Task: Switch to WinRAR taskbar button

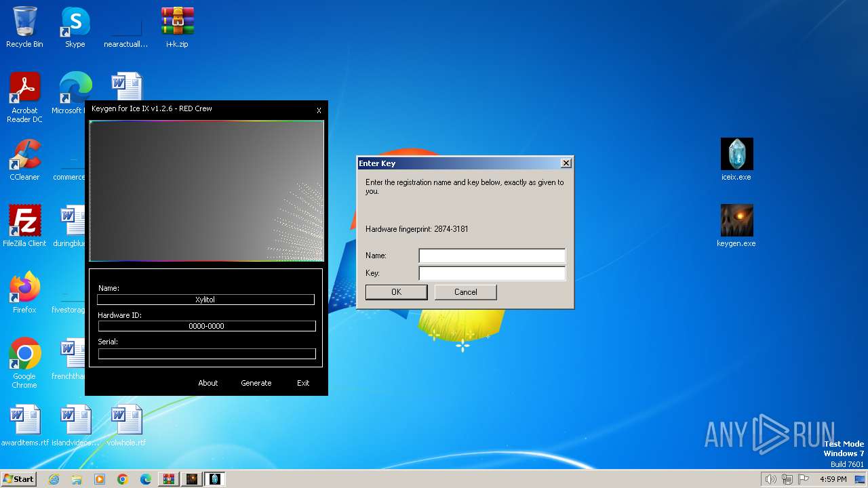Action: (x=169, y=479)
